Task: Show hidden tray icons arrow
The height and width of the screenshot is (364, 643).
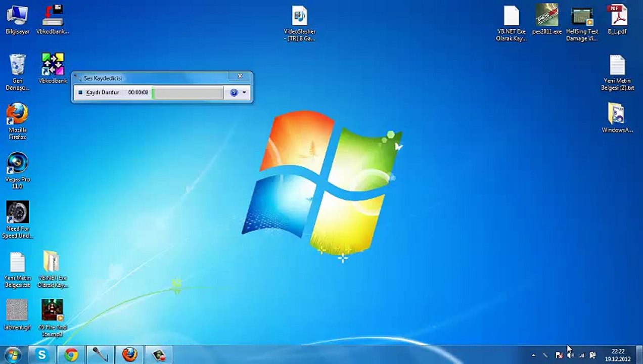Action: tap(533, 355)
